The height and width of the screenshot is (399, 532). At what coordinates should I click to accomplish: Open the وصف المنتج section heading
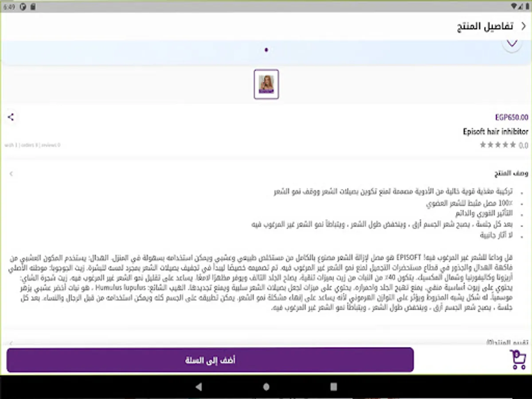512,174
